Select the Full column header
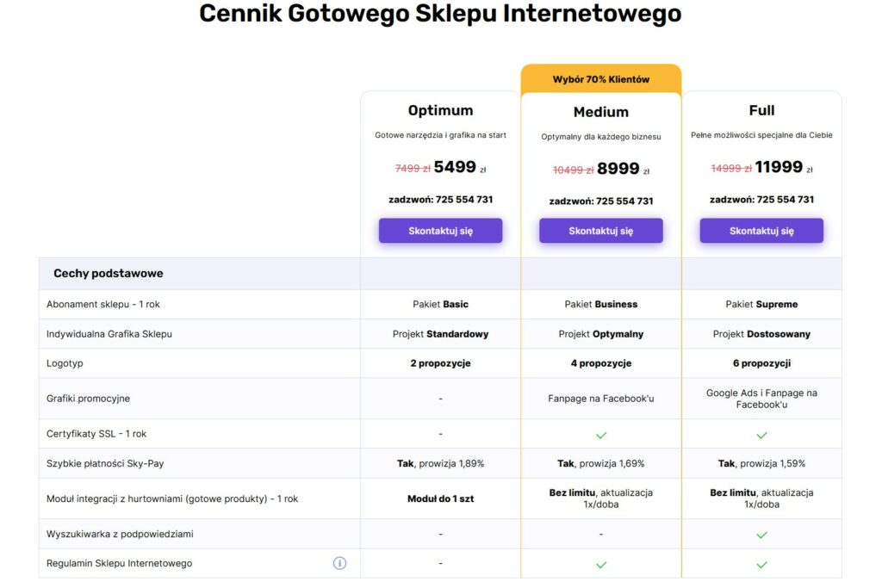The width and height of the screenshot is (882, 588). click(x=761, y=109)
